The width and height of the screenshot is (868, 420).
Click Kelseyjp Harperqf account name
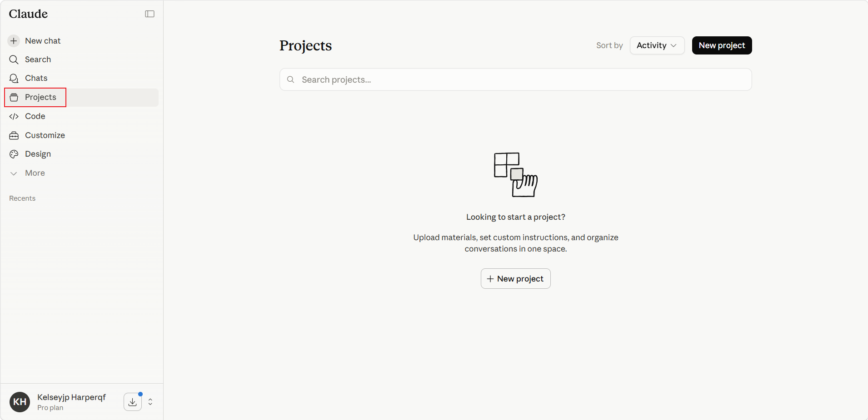pos(71,397)
